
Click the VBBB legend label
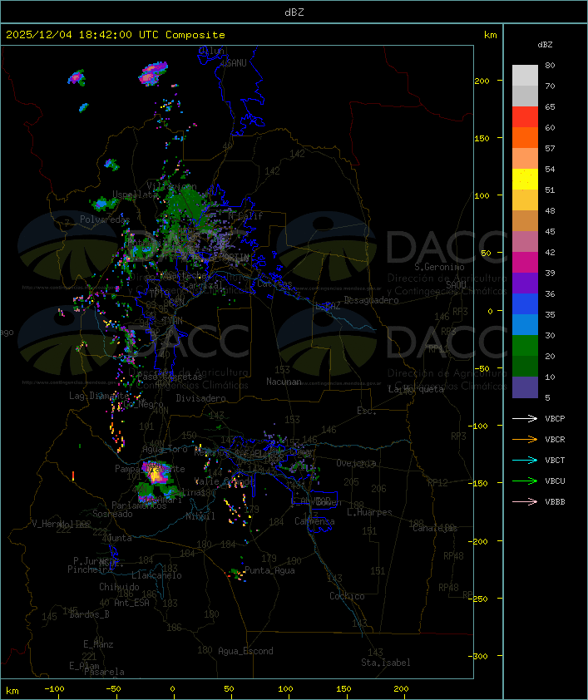point(555,502)
